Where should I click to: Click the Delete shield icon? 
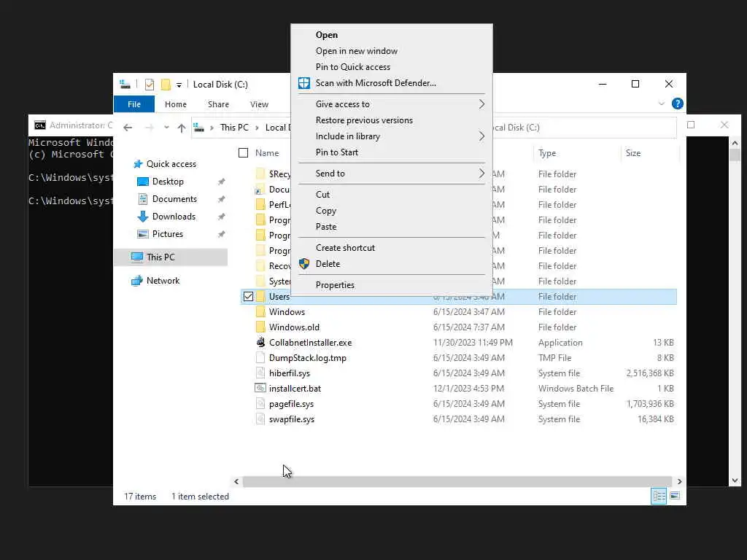[304, 264]
